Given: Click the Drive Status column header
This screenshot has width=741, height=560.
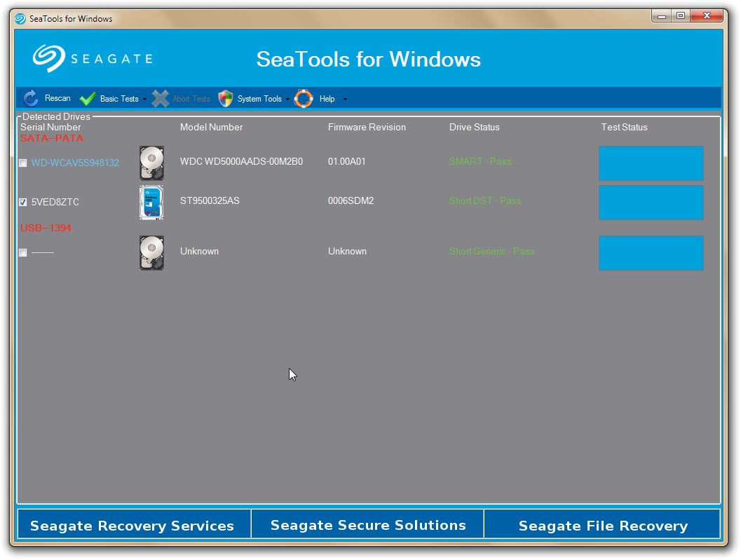Looking at the screenshot, I should [x=474, y=127].
